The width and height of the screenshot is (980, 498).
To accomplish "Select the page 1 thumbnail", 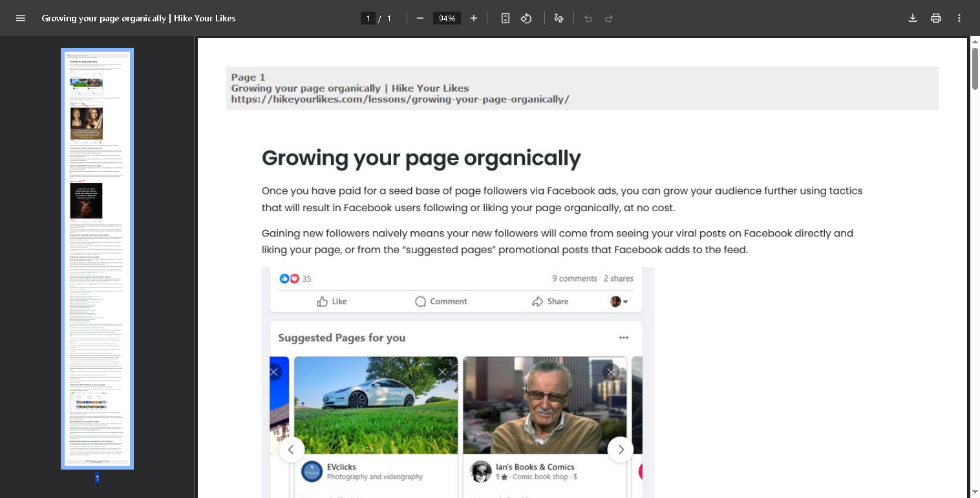I will (x=97, y=258).
